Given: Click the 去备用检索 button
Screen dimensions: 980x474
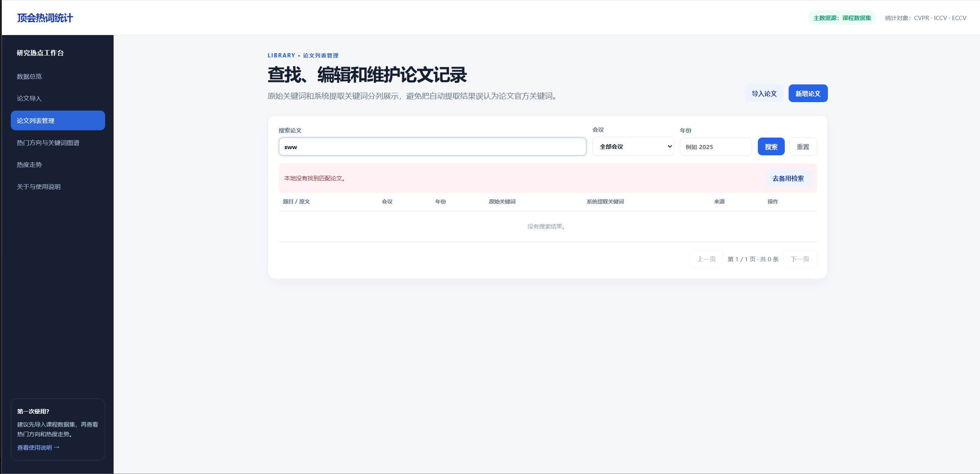Looking at the screenshot, I should [788, 178].
